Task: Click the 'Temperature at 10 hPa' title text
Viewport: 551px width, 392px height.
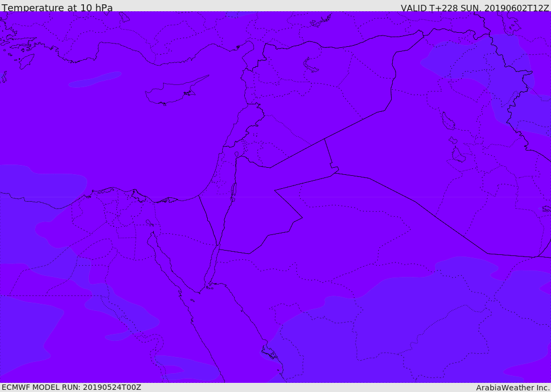Action: point(57,8)
